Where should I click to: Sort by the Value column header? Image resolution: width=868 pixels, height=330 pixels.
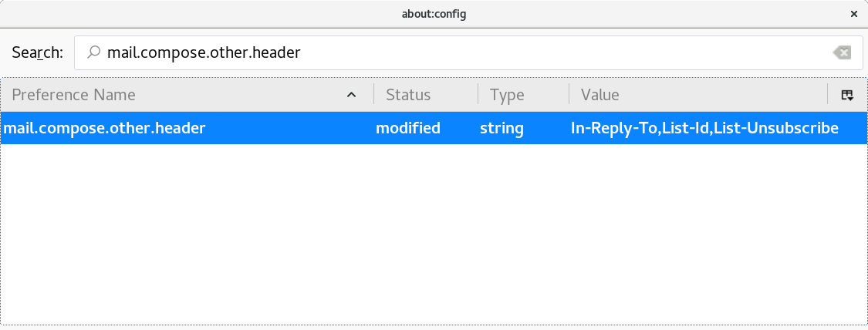click(x=698, y=95)
